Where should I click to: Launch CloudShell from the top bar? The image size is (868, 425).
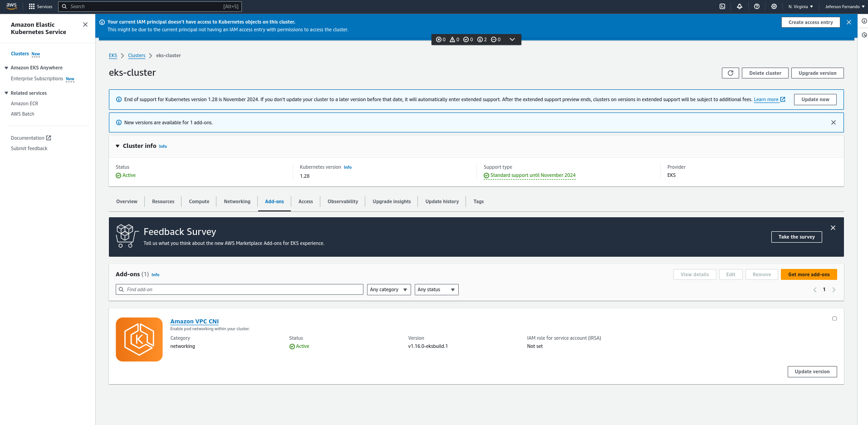pyautogui.click(x=722, y=6)
